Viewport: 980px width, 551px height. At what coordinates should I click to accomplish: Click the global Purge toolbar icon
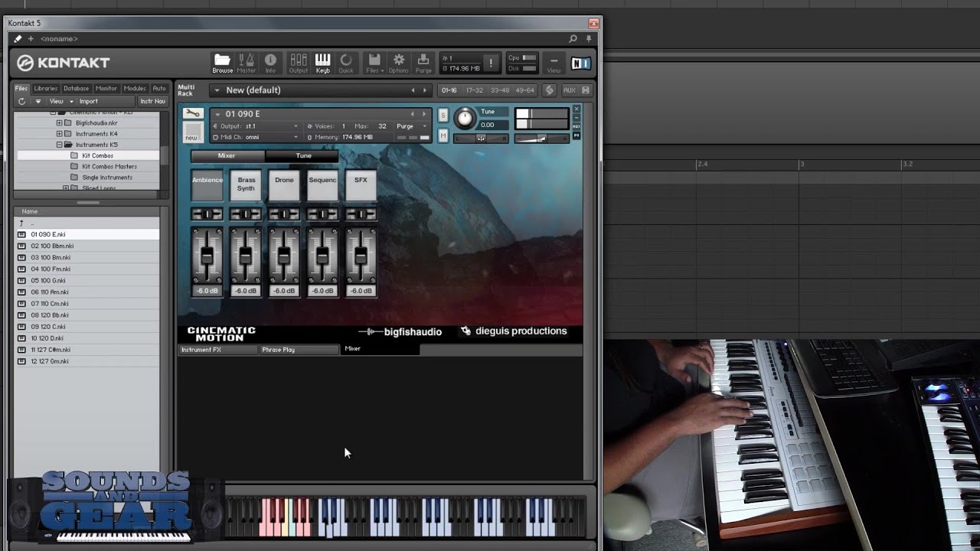pyautogui.click(x=423, y=63)
